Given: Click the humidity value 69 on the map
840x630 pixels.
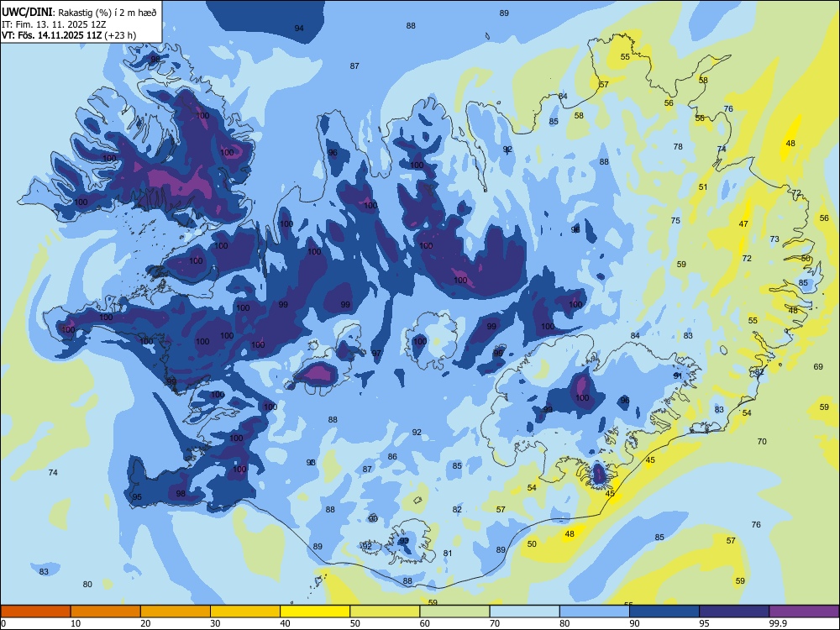Looking at the screenshot, I should (x=818, y=366).
